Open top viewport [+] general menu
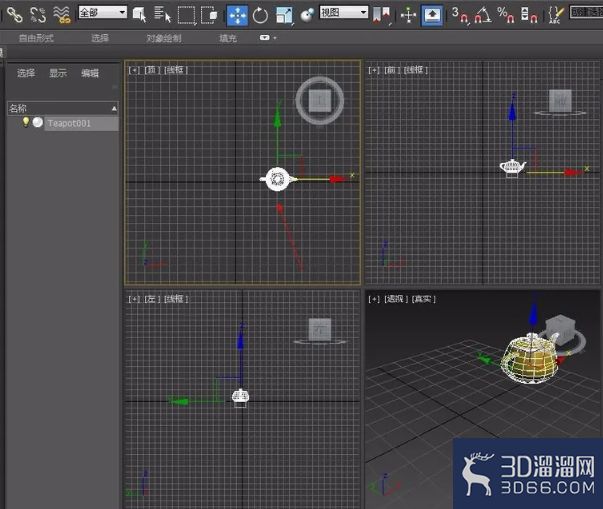603x509 pixels. pyautogui.click(x=134, y=70)
